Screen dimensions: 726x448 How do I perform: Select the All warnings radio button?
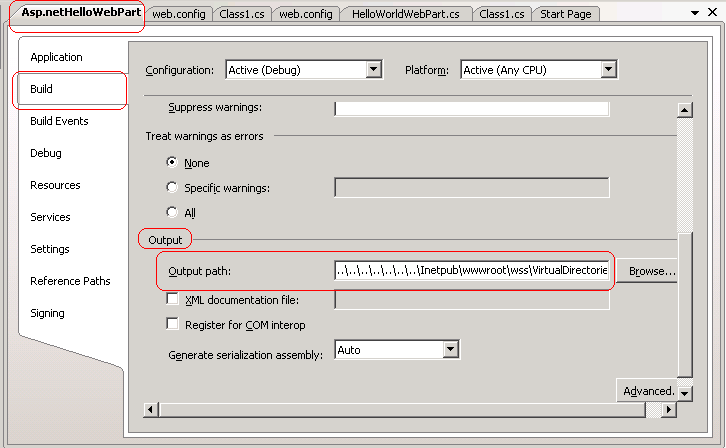pyautogui.click(x=173, y=212)
